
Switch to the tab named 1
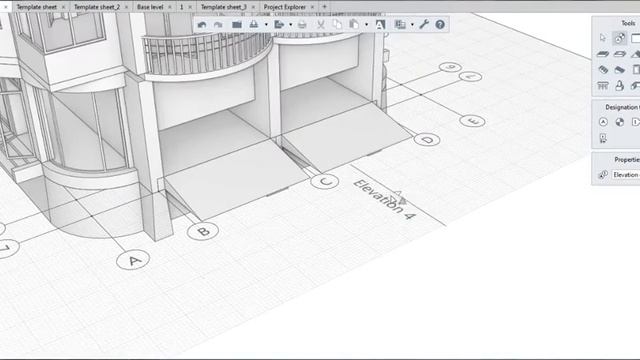click(182, 7)
